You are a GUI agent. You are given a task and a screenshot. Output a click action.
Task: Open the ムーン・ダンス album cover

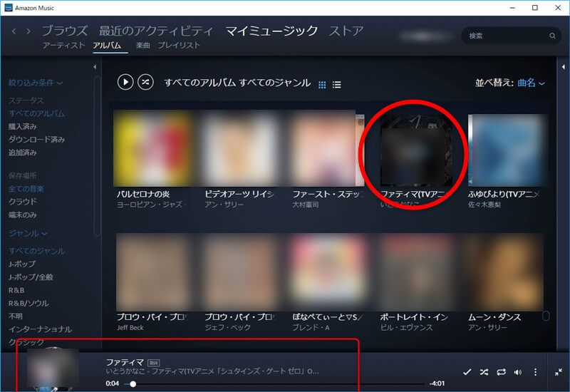(x=505, y=272)
